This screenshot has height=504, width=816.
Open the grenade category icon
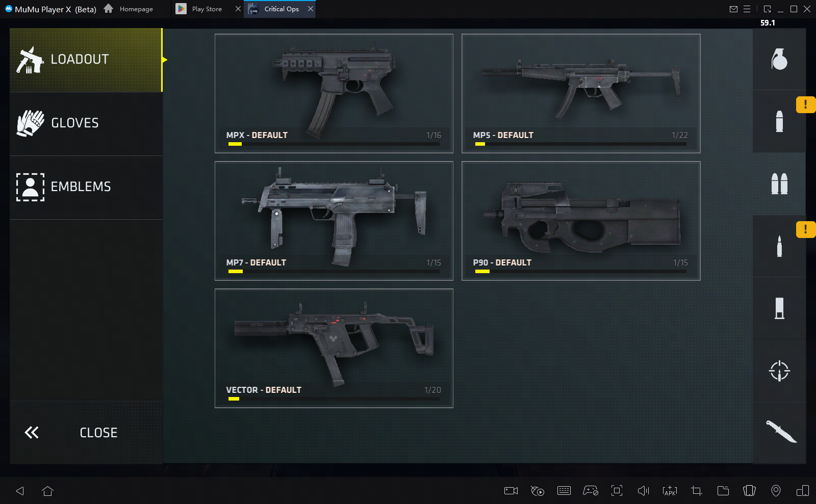(x=779, y=59)
